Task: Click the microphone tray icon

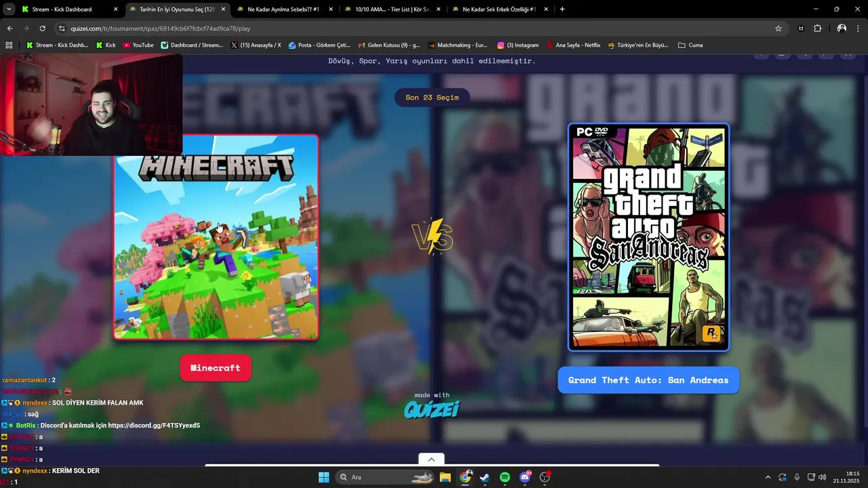Action: [797, 477]
